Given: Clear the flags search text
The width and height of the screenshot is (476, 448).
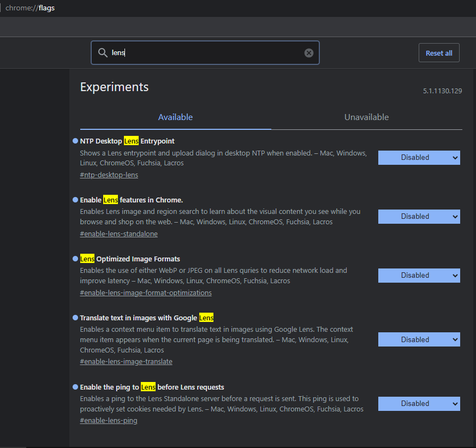Looking at the screenshot, I should [309, 53].
